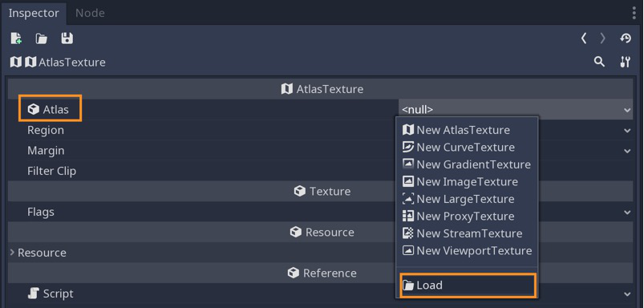The image size is (644, 308).
Task: Open the three-dot panel options menu
Action: [634, 13]
